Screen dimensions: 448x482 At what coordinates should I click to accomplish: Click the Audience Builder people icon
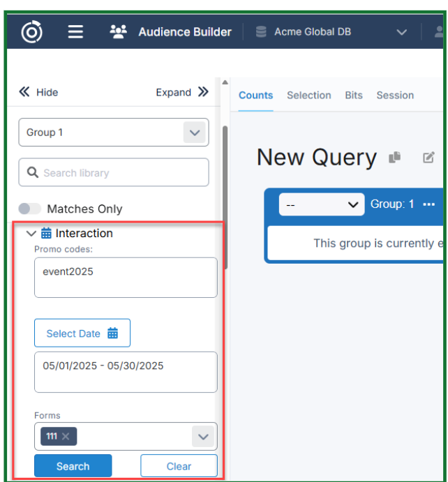tap(118, 32)
